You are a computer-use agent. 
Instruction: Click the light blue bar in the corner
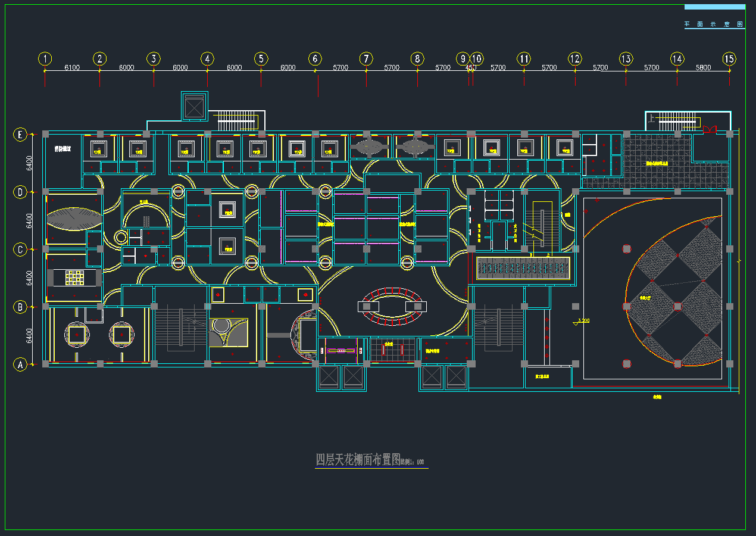click(x=714, y=7)
